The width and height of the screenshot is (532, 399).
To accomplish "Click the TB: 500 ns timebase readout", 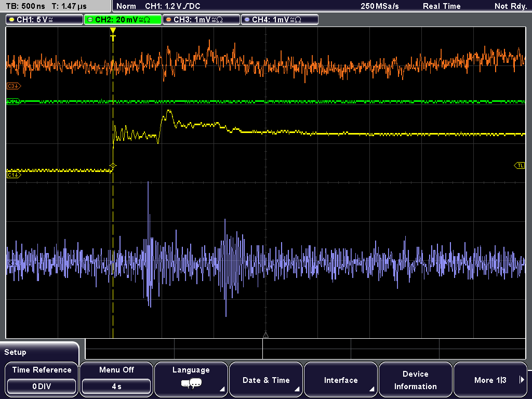I will 25,6.
